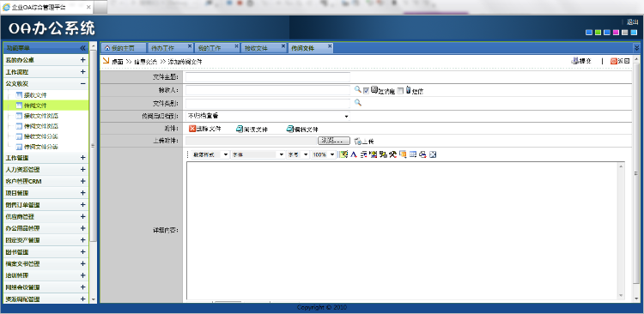The width and height of the screenshot is (644, 314).
Task: Click the 接收文件分类 icon in sidebar tree
Action: point(19,136)
